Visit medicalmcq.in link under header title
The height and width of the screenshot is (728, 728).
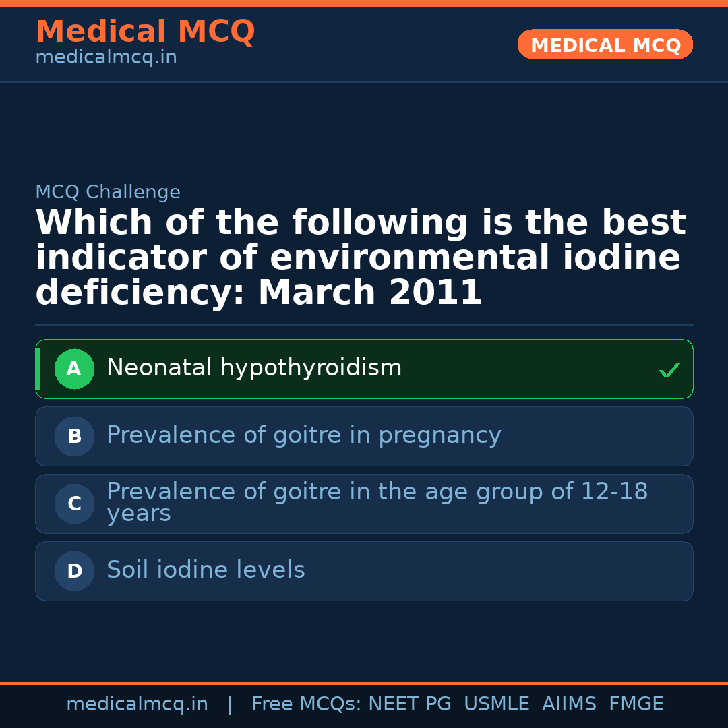coord(106,58)
